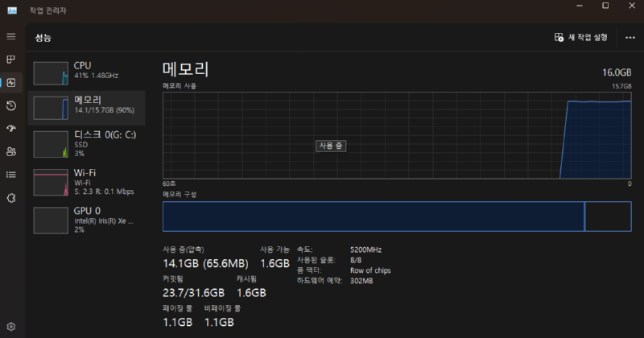The image size is (644, 338).
Task: Open Task Manager settings gear
Action: pos(11,327)
